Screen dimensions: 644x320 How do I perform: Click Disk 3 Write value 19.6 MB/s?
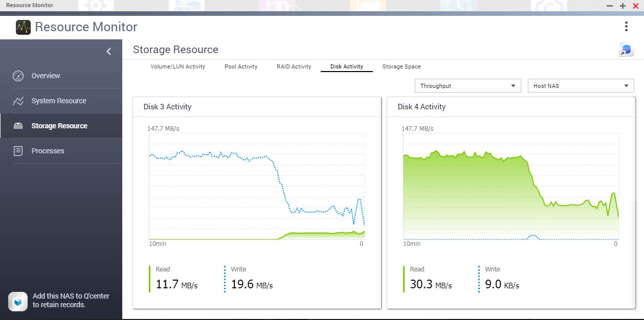point(252,284)
